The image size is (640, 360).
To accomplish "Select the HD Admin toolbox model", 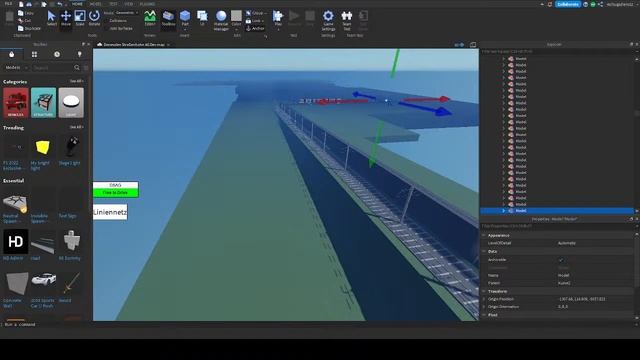I will coord(16,244).
